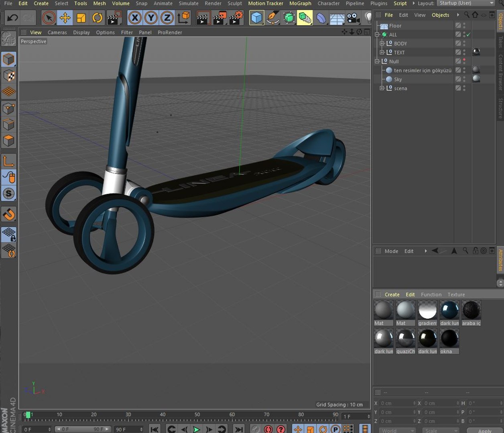This screenshot has width=504, height=433.
Task: Open the Simulate menu
Action: coord(189,3)
